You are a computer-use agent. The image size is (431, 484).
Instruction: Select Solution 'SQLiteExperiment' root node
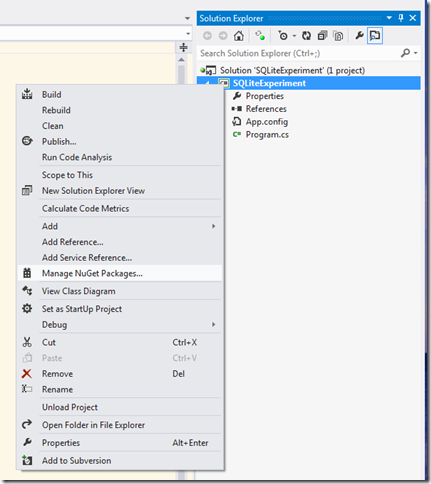[292, 70]
